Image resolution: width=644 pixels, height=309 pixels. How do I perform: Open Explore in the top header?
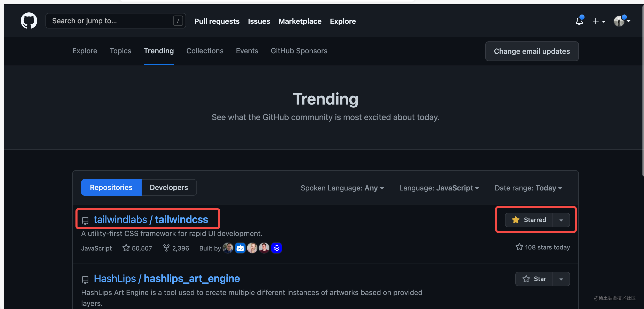tap(343, 21)
